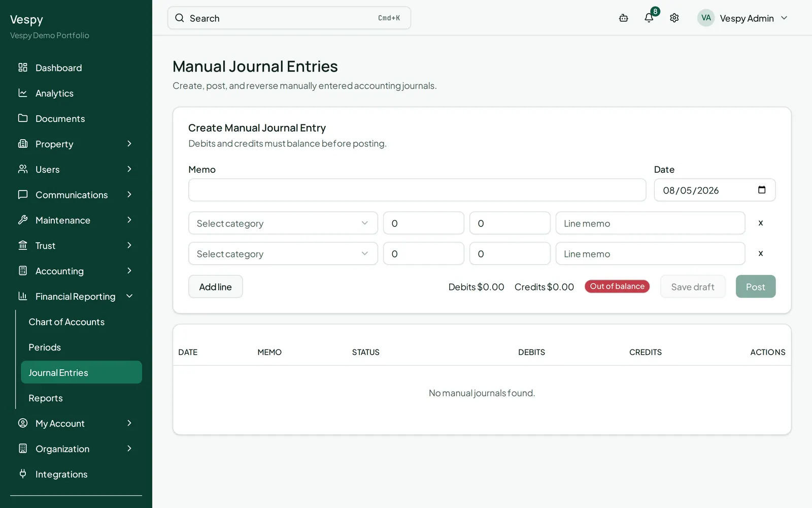Click the Communications chat bubble icon

coord(23,195)
